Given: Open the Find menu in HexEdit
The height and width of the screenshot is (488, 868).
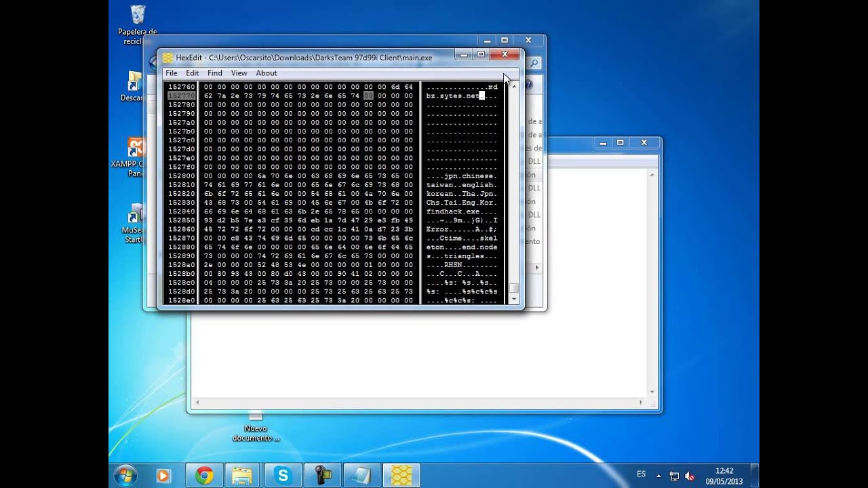Looking at the screenshot, I should [215, 73].
